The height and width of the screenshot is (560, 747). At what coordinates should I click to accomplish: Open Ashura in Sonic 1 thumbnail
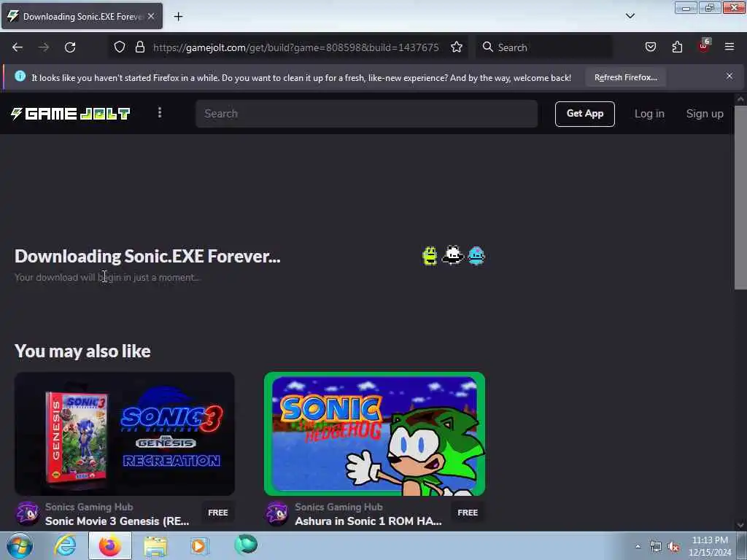point(374,434)
